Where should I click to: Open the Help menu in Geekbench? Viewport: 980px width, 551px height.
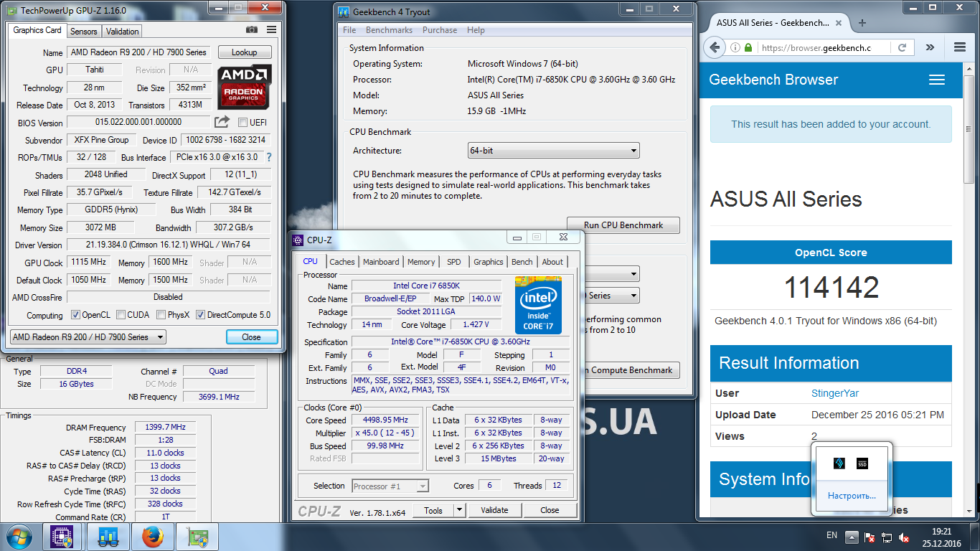point(476,30)
